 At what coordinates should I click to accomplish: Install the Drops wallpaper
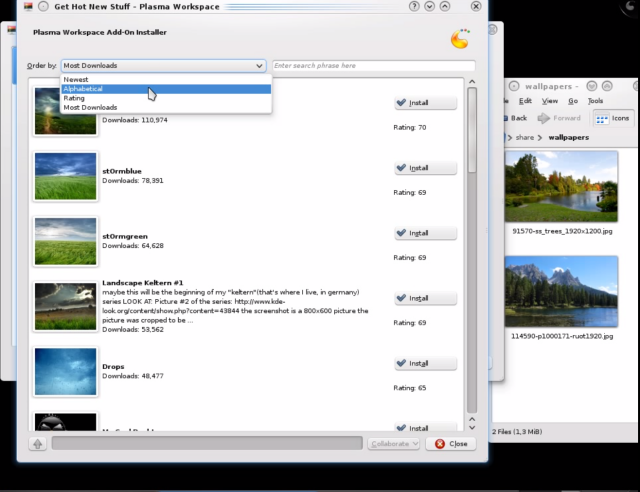coord(425,363)
